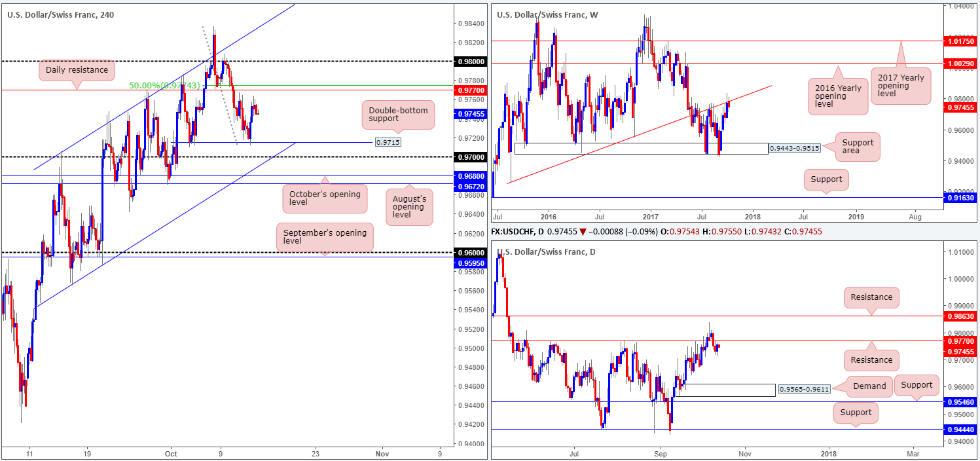Click '23' on the 240 chart time axis

point(316,453)
